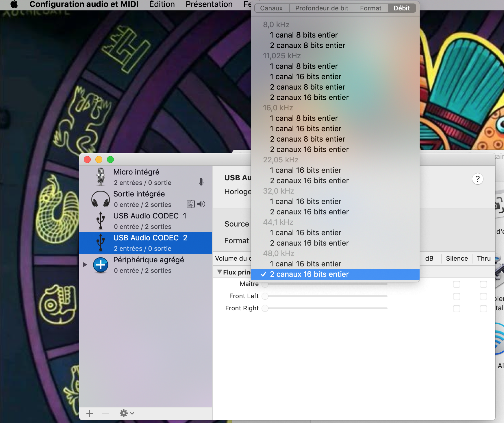Choose 2 canaux 16 bits entier under 44,1 kHz
This screenshot has width=504, height=423.
335,243
